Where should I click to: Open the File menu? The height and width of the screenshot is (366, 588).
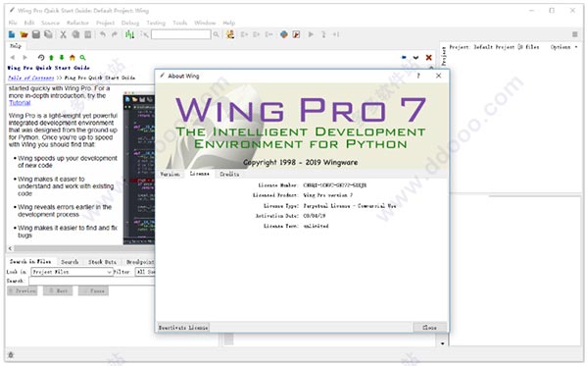[13, 23]
